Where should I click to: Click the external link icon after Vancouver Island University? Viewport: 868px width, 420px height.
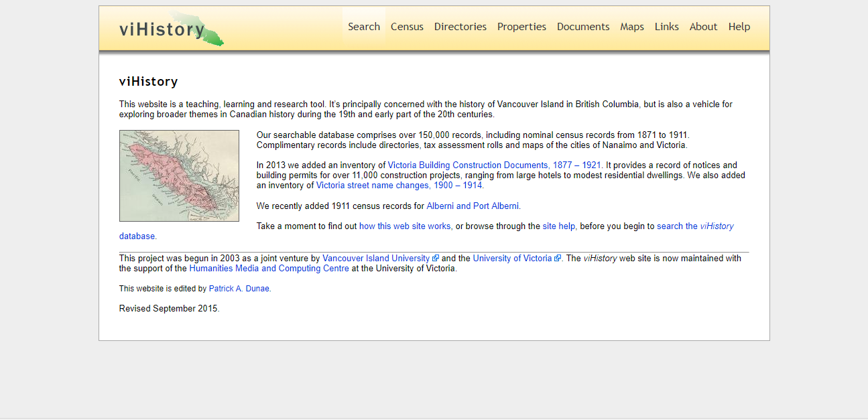[436, 258]
